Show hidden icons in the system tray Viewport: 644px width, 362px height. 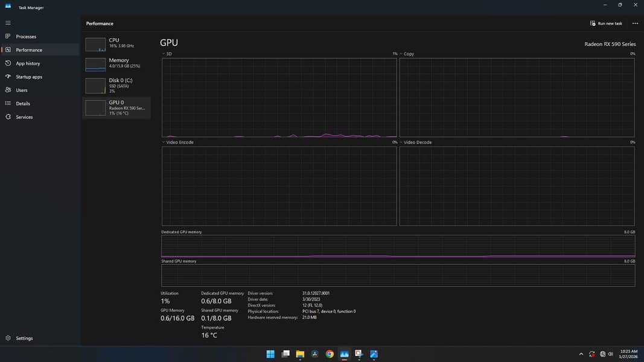(x=581, y=354)
